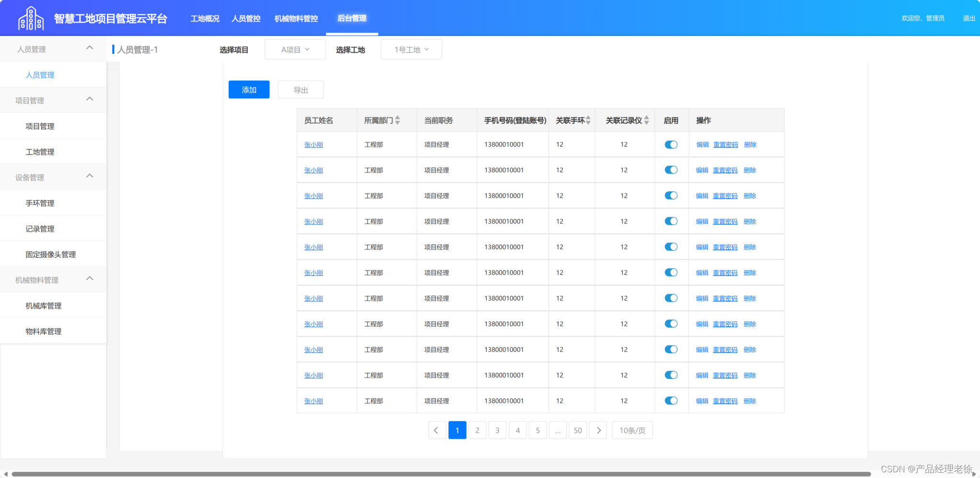Toggle the 启用 switch in the eighth row
Screen dimensions: 980x478
coord(671,324)
